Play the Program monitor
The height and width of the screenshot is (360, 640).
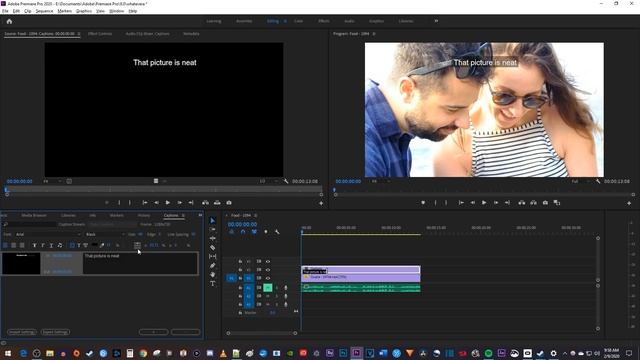click(484, 202)
